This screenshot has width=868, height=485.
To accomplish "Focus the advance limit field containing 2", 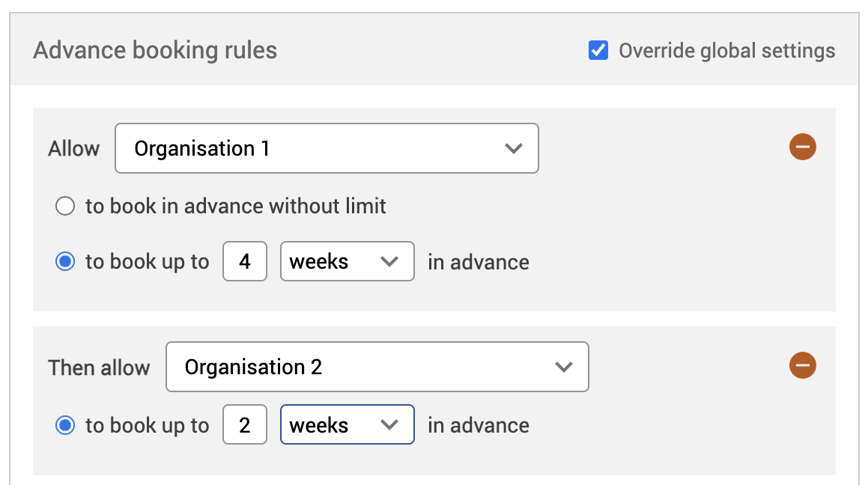I will 245,425.
